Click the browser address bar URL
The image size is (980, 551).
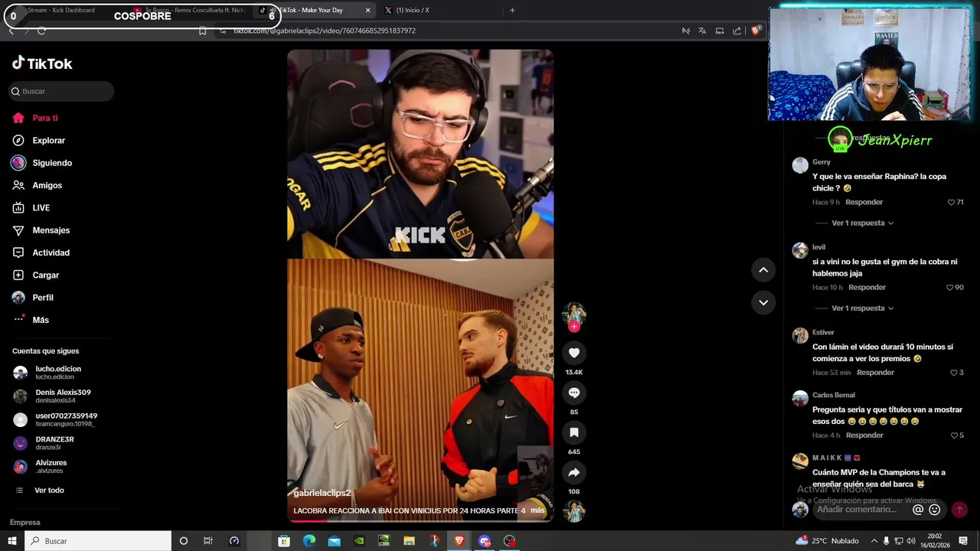click(325, 31)
